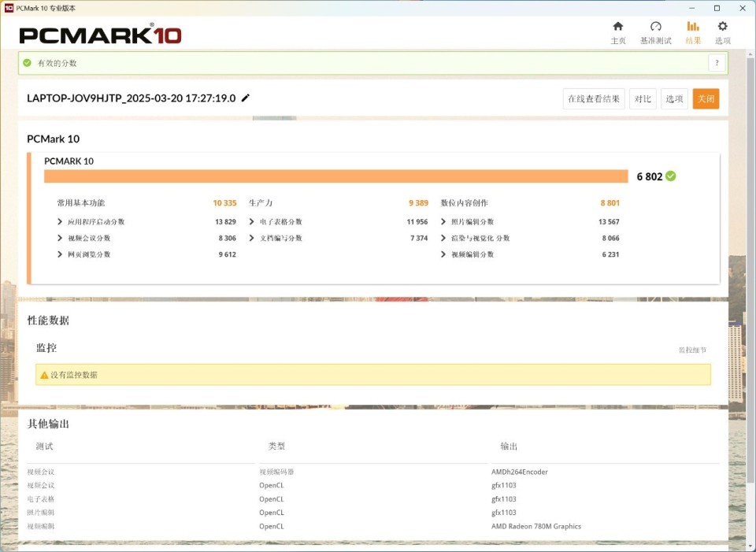Click the orange 关闭 button

(x=706, y=99)
